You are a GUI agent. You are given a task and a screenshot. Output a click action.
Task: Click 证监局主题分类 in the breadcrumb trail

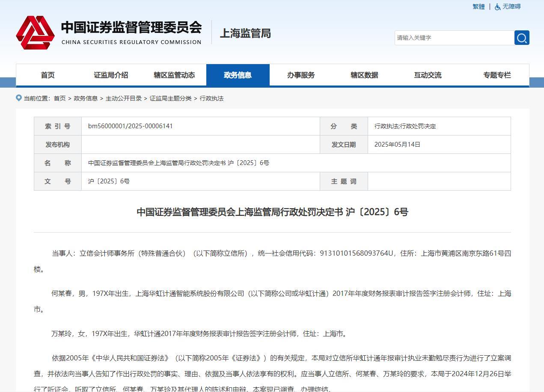[x=170, y=98]
